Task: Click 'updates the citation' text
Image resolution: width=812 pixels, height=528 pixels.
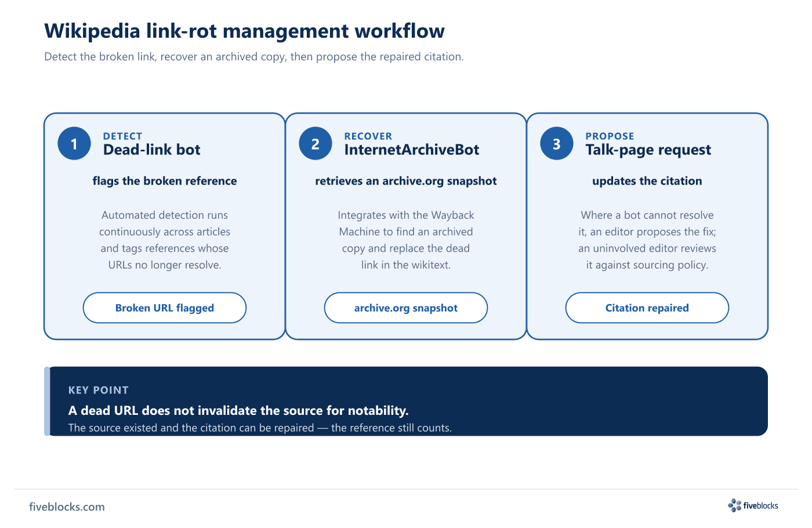Action: click(x=647, y=181)
